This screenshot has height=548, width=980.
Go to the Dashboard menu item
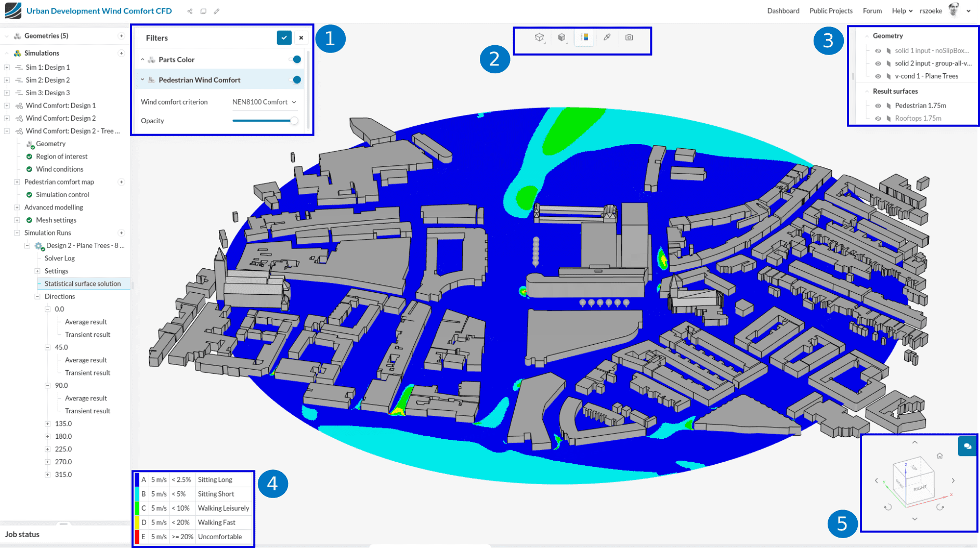783,11
